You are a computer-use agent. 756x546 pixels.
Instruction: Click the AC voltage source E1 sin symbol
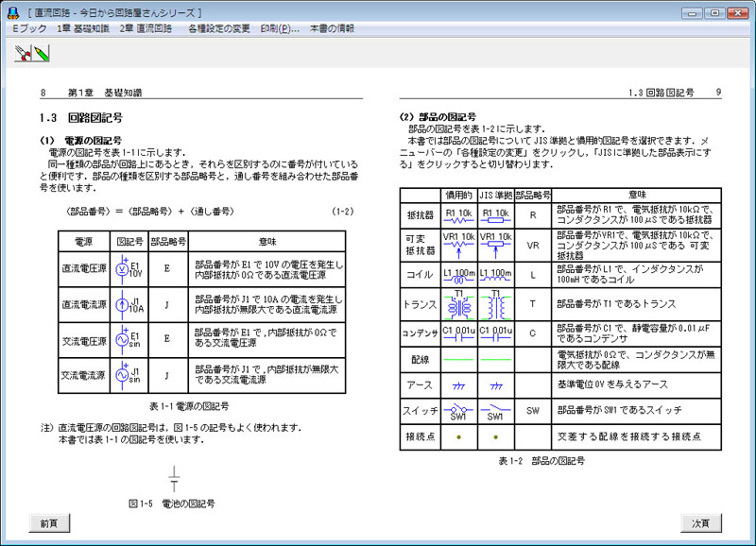[128, 340]
